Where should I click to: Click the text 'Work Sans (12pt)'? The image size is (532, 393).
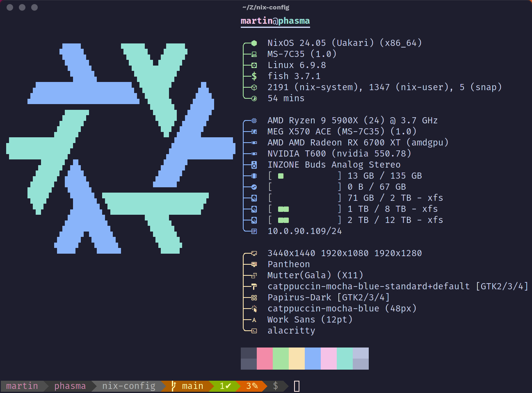[310, 320]
